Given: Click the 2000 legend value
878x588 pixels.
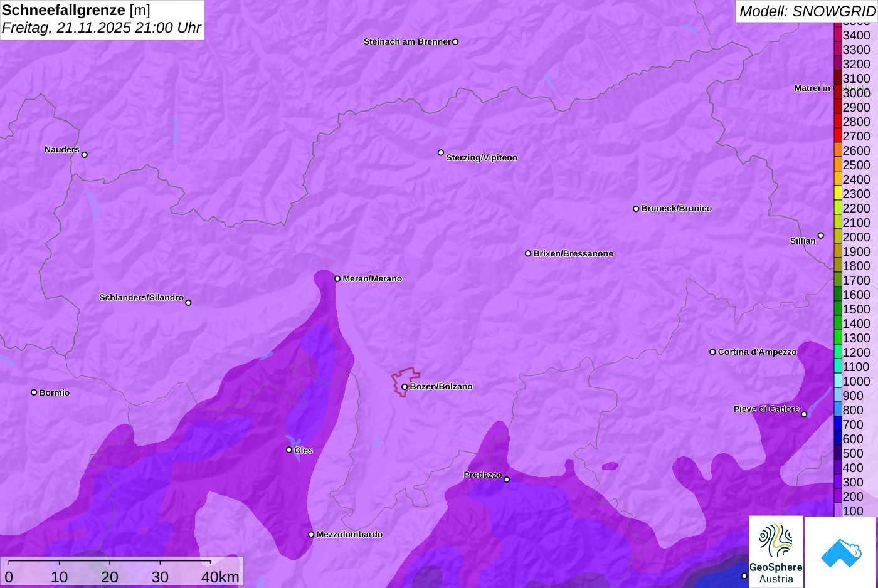Looking at the screenshot, I should (x=857, y=237).
